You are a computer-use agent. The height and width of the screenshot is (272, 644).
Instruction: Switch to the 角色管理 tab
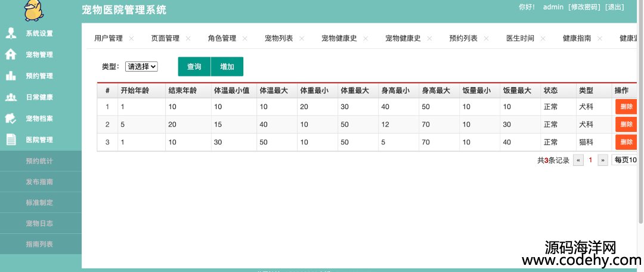222,38
